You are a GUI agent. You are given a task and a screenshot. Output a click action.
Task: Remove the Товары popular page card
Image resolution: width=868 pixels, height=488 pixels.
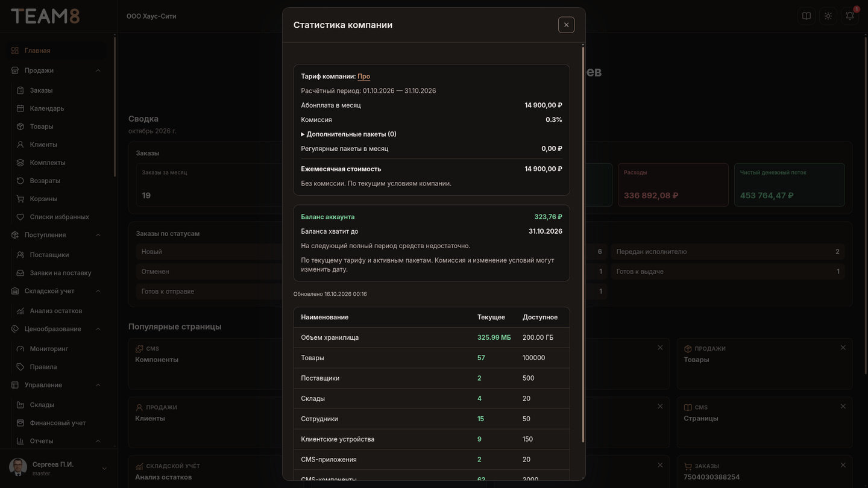pyautogui.click(x=843, y=348)
